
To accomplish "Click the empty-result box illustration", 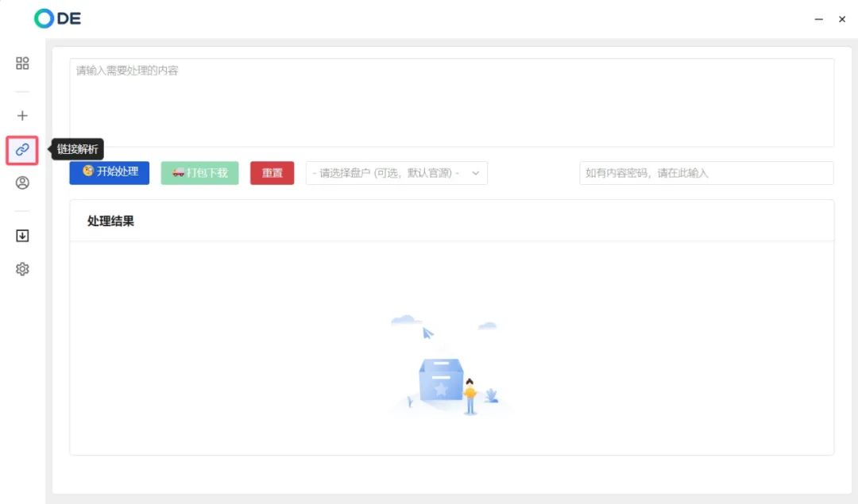I will 442,381.
